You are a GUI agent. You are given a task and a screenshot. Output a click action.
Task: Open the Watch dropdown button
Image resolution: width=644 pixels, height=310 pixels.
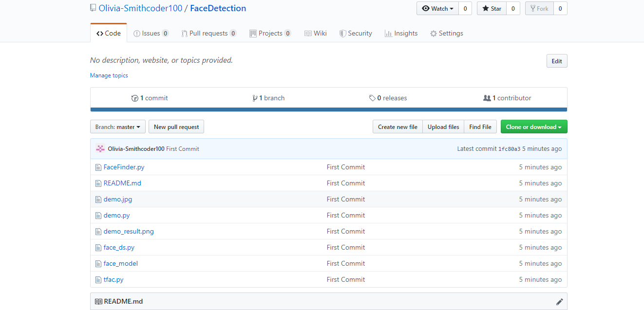click(x=437, y=8)
